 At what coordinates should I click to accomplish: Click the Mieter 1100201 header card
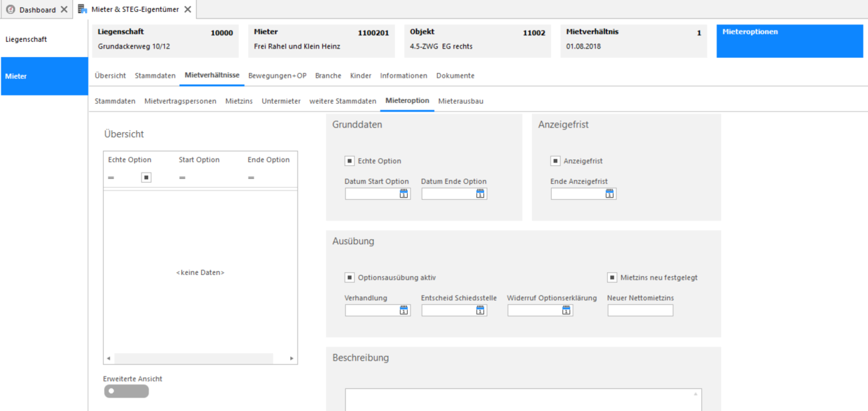point(321,41)
